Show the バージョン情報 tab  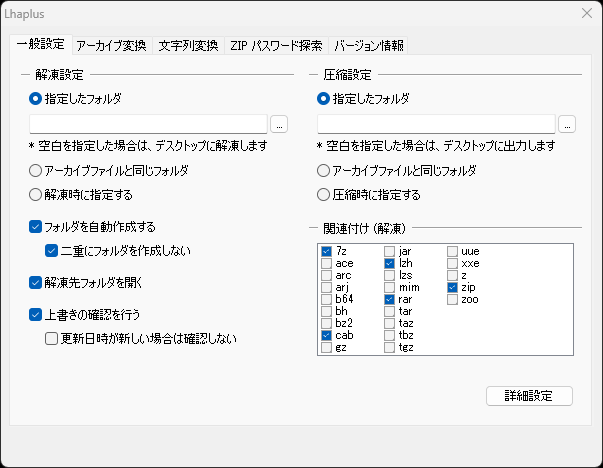368,46
